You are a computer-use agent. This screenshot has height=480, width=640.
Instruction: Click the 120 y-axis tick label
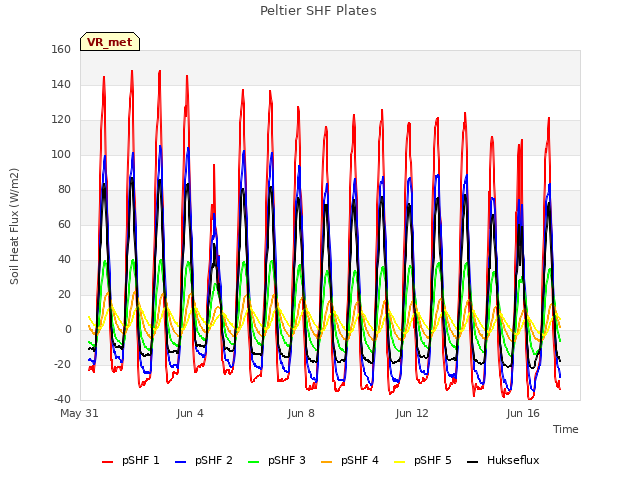click(x=61, y=120)
